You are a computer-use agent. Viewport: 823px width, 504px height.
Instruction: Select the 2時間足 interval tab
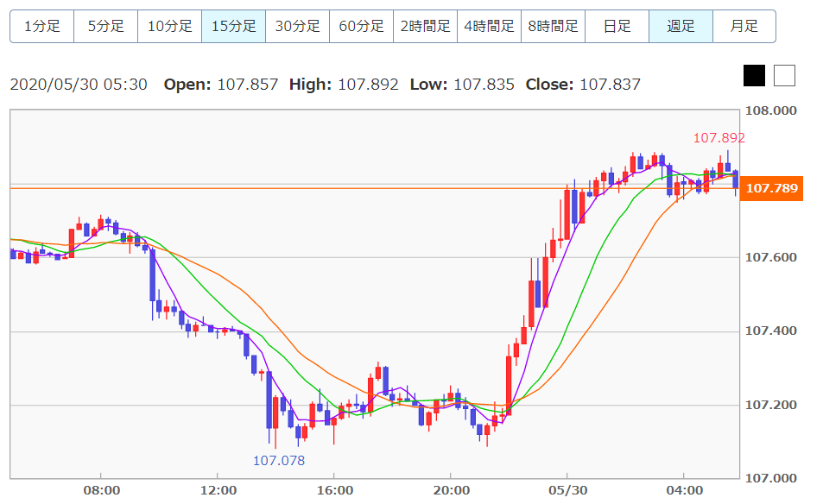(x=425, y=26)
